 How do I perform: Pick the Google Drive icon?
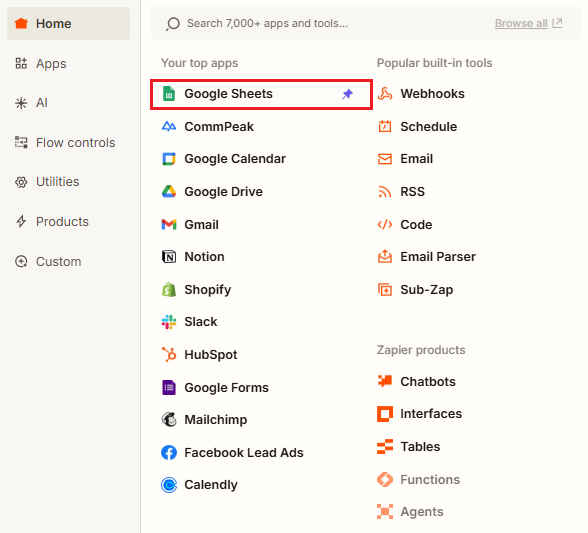(169, 192)
